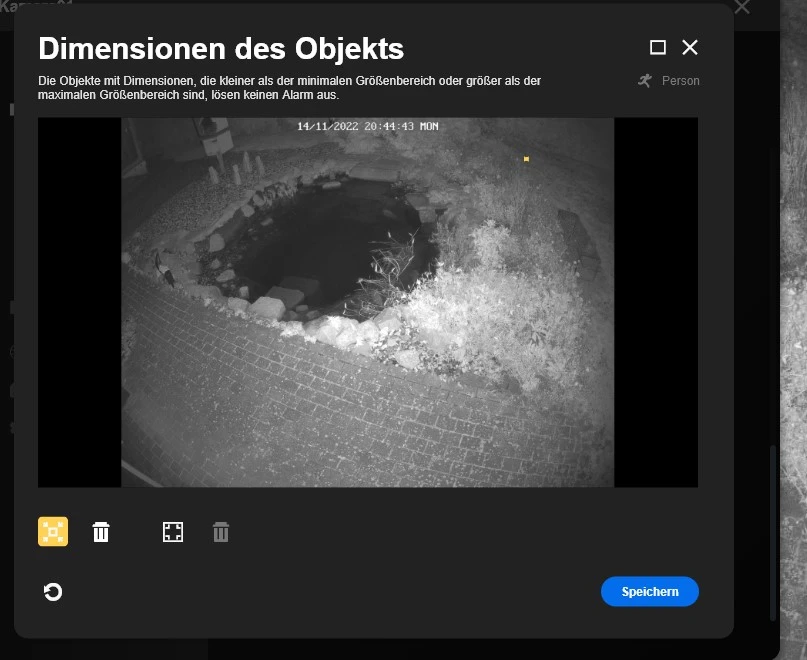Click the small yellow marker in camera view
The width and height of the screenshot is (807, 660).
[x=526, y=159]
